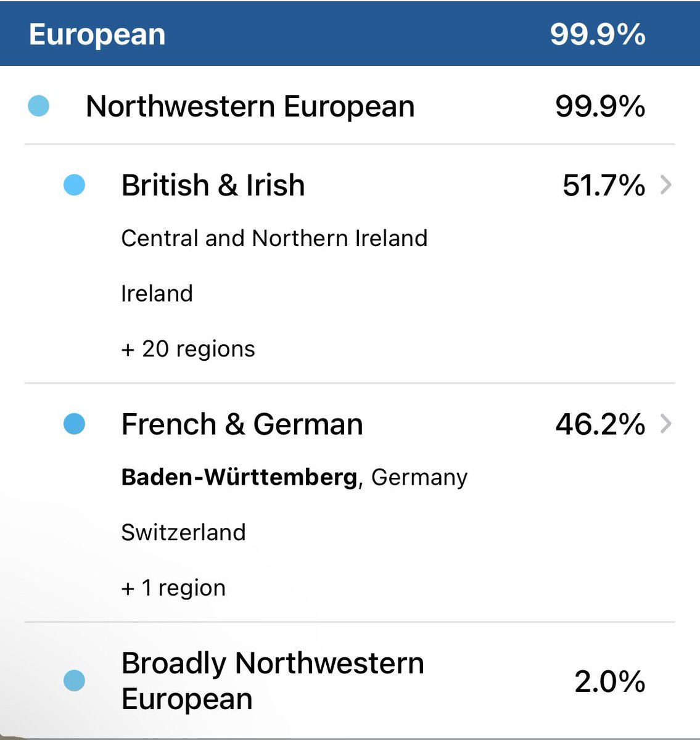Open the French & German category
The width and height of the screenshot is (700, 740).
click(242, 424)
